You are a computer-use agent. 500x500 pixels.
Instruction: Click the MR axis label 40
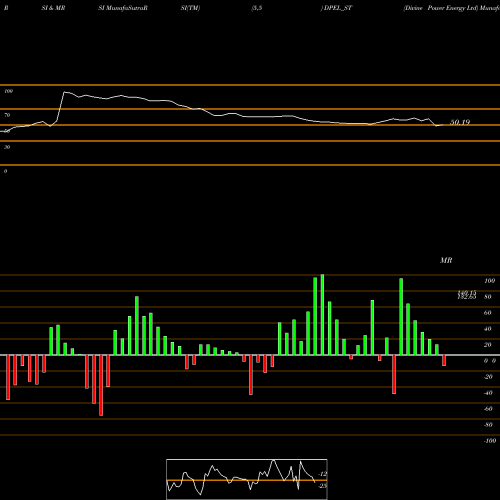(488, 329)
